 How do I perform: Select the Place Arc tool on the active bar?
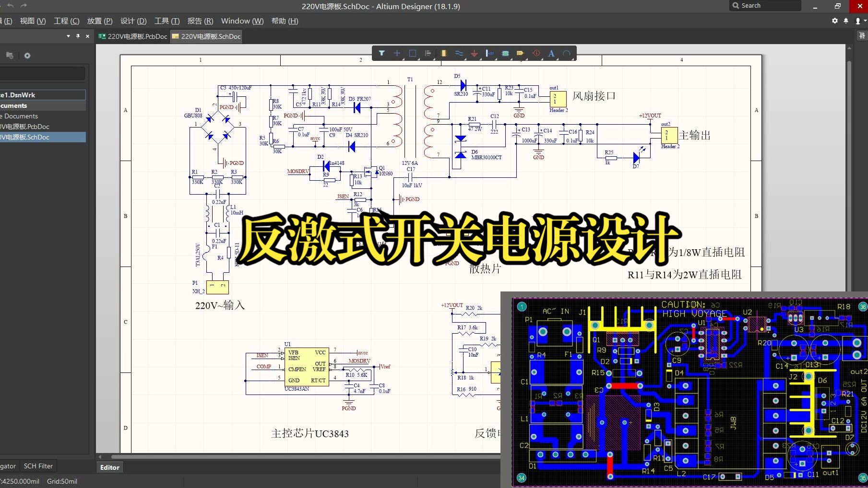[x=568, y=53]
